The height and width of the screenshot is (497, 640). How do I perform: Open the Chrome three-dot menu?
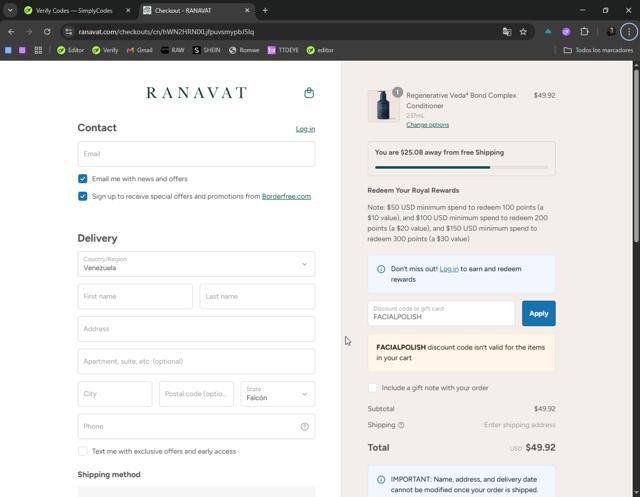pos(629,32)
